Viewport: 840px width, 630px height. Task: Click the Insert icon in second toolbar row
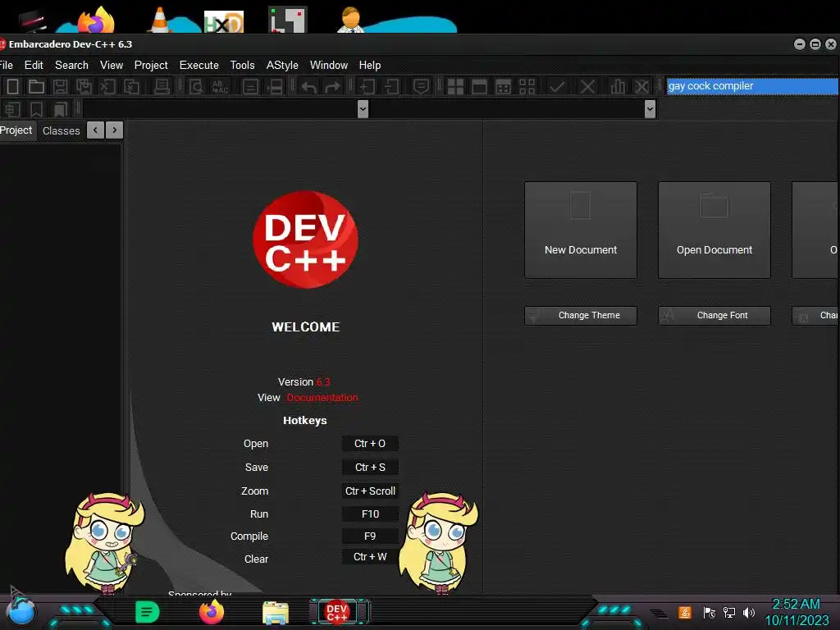pyautogui.click(x=13, y=109)
